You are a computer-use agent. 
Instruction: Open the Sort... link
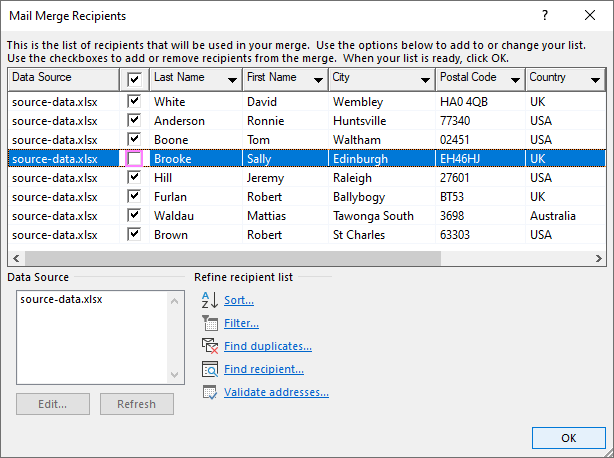(x=239, y=300)
